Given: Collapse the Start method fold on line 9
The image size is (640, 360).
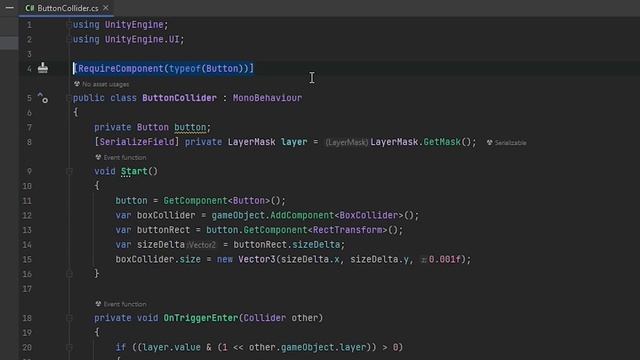Looking at the screenshot, I should point(69,171).
